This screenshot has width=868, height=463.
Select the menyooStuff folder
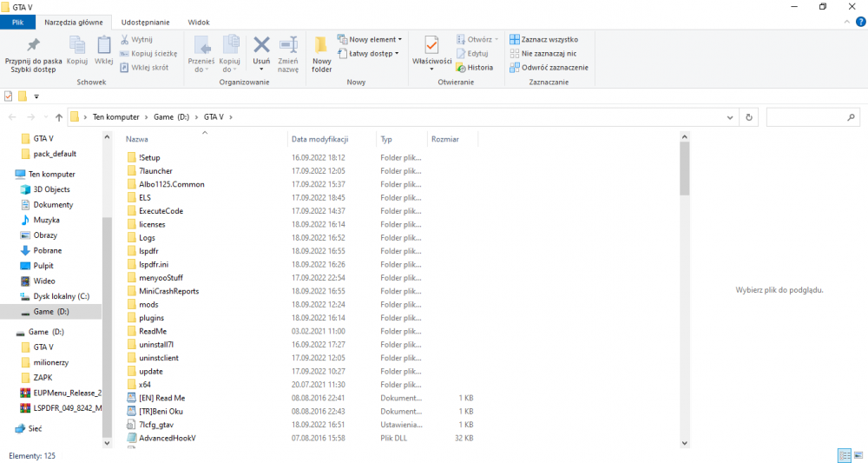155,278
